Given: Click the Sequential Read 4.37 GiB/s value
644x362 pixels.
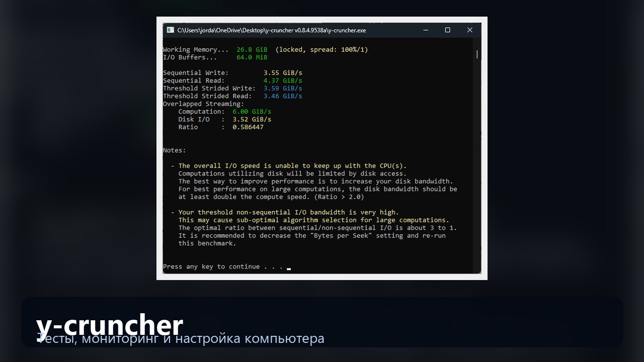Looking at the screenshot, I should coord(283,80).
